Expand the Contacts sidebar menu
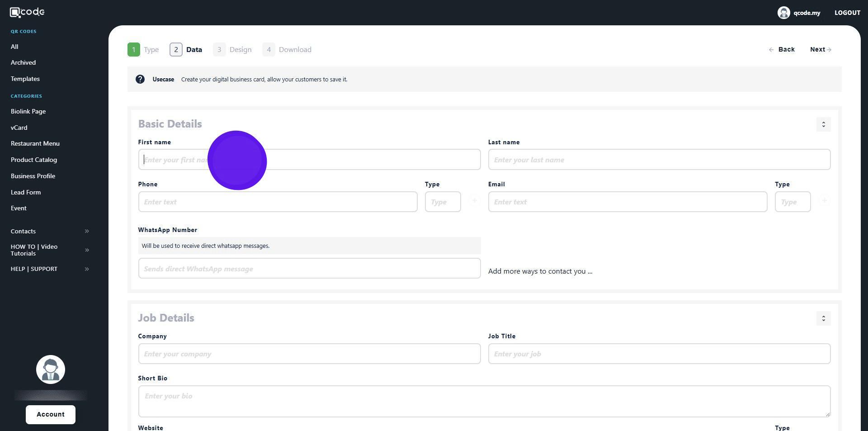The width and height of the screenshot is (868, 431). (87, 231)
